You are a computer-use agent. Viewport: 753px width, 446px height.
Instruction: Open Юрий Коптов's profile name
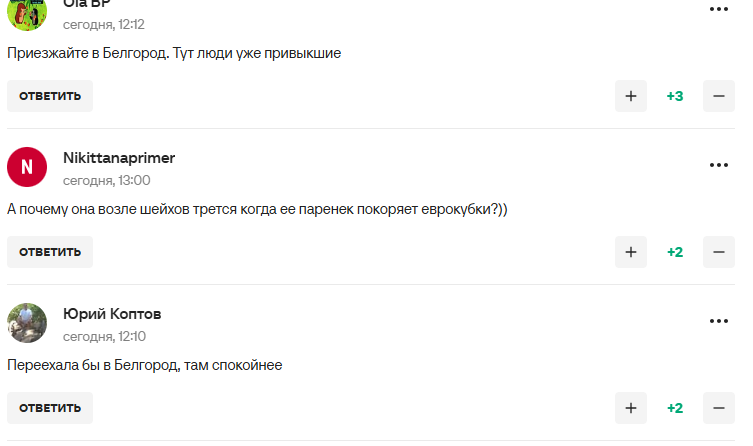(x=112, y=314)
